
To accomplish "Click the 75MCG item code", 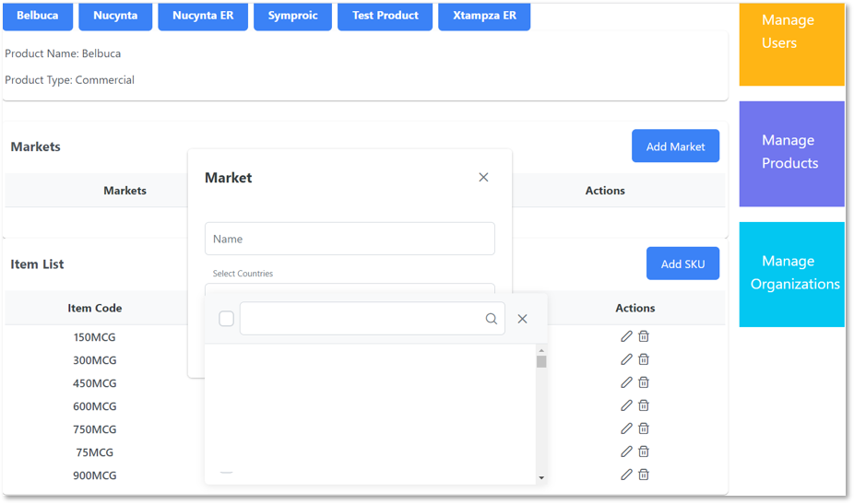I will click(95, 452).
